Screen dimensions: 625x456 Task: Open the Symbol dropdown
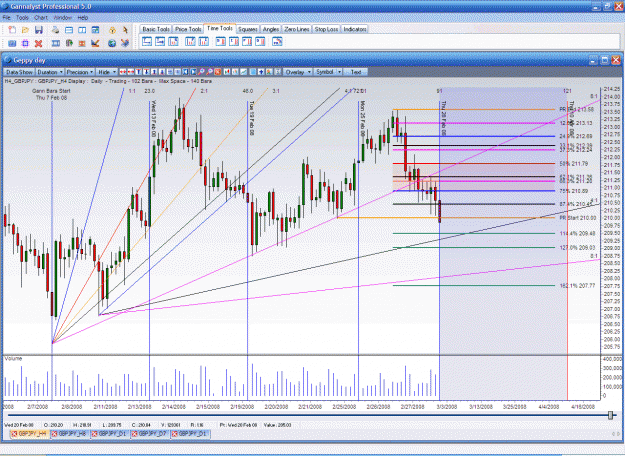coord(328,72)
